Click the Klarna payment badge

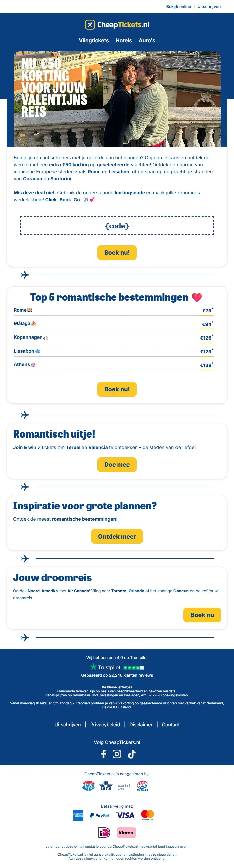click(126, 832)
